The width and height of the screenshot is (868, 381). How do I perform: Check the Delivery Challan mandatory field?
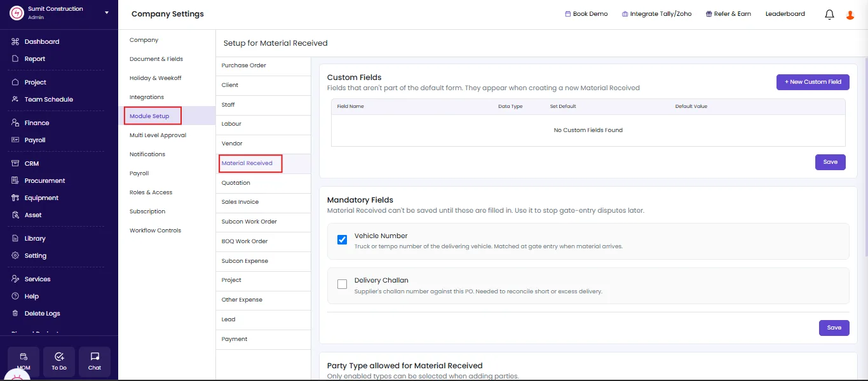[x=342, y=284]
